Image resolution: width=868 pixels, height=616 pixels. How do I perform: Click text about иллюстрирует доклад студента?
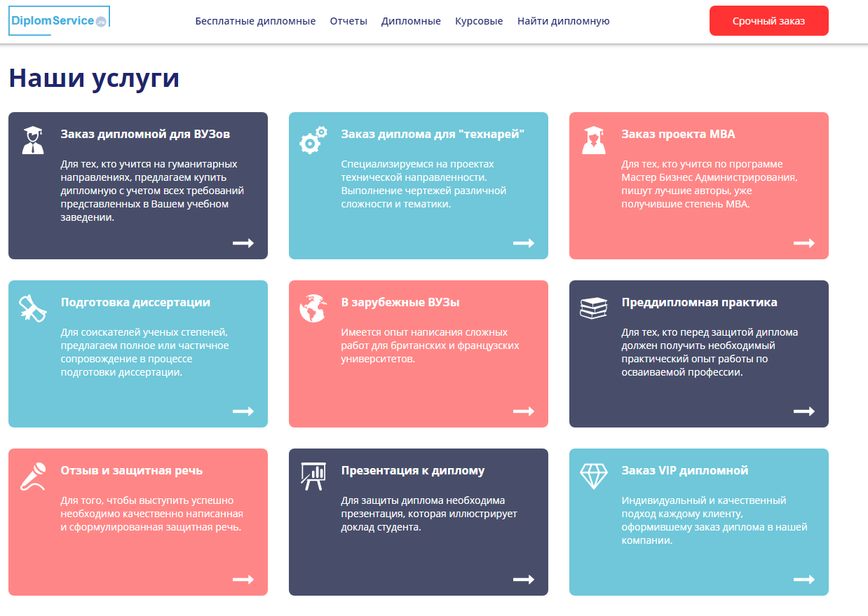[x=430, y=514]
